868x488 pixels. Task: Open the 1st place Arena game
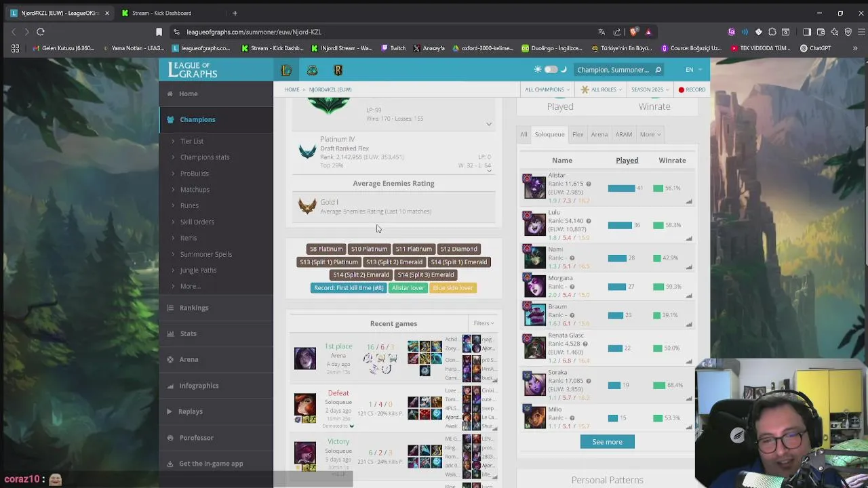[x=393, y=358]
